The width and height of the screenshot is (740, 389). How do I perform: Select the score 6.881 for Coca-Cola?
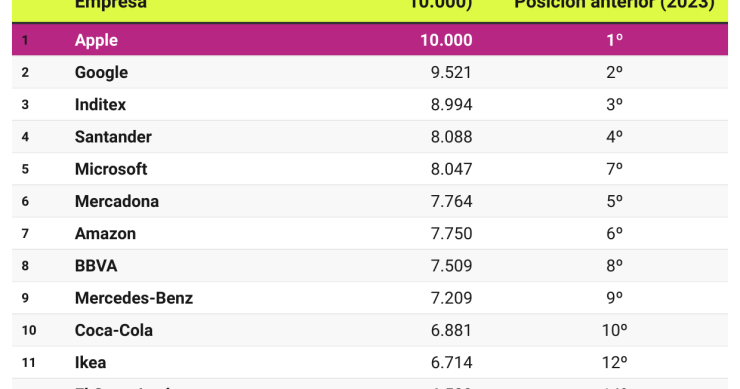coord(451,330)
